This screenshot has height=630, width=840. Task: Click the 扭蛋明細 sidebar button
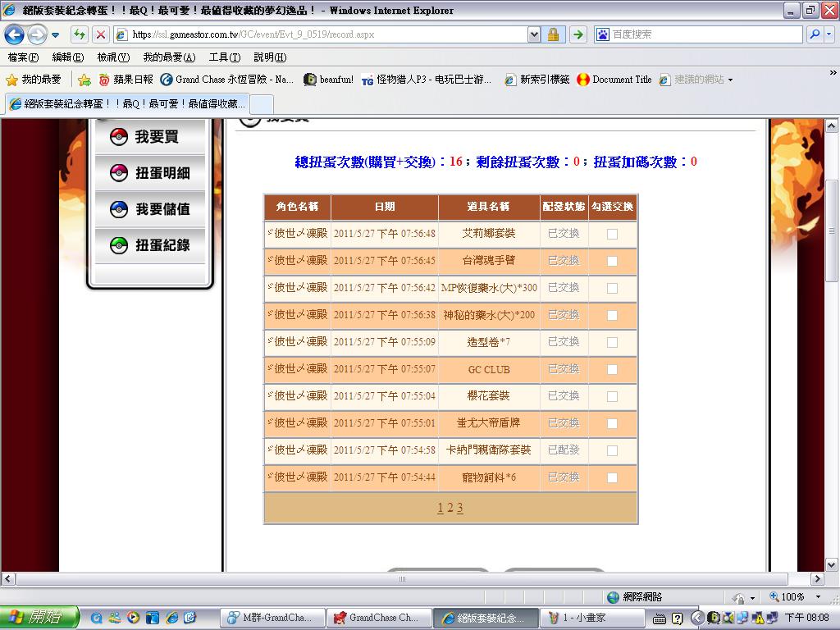tap(150, 173)
